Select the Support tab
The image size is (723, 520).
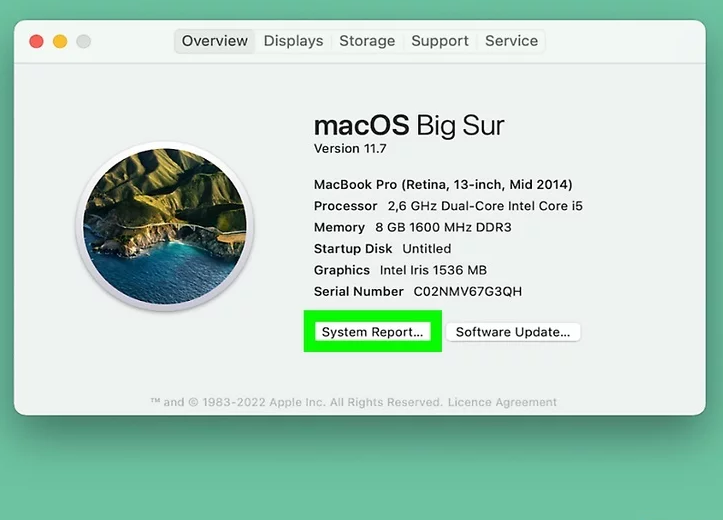pos(440,41)
